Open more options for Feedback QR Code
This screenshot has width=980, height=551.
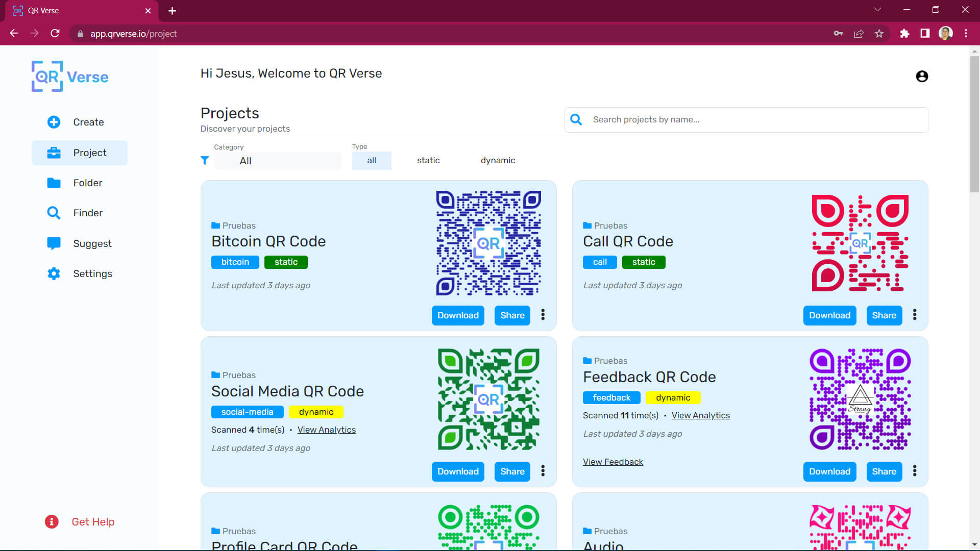(x=915, y=471)
